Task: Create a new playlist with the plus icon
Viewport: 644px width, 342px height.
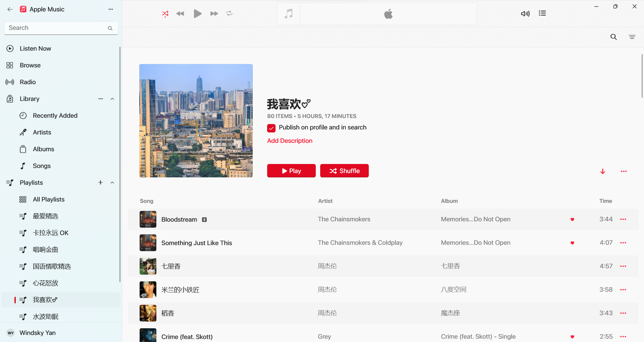Action: click(x=100, y=182)
